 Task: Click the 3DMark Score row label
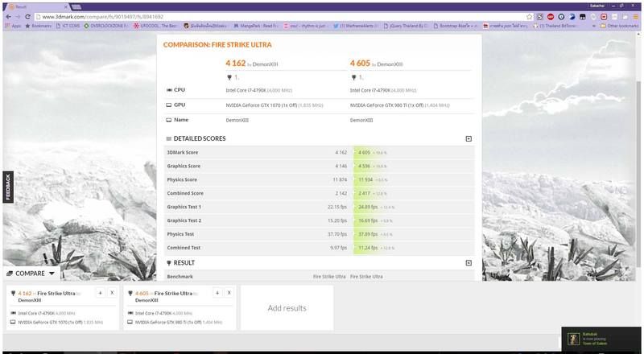click(x=183, y=152)
